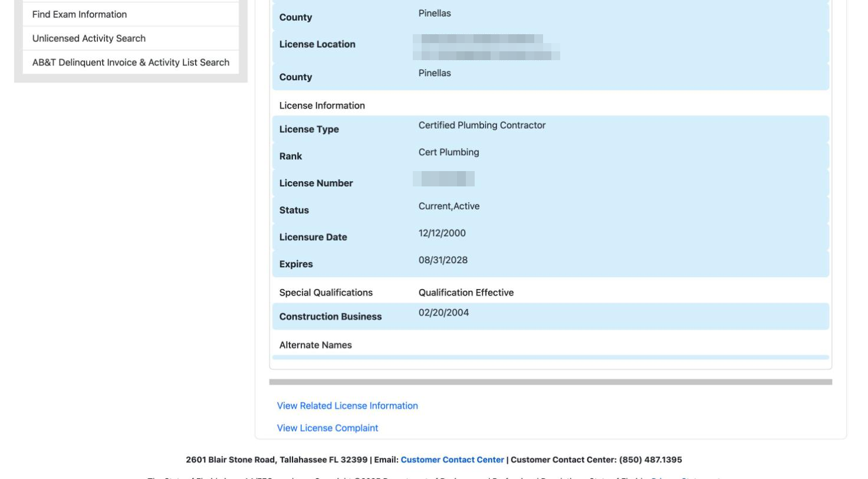This screenshot has height=479, width=868.
Task: Open the Customer Contact Center email link
Action: click(x=452, y=460)
